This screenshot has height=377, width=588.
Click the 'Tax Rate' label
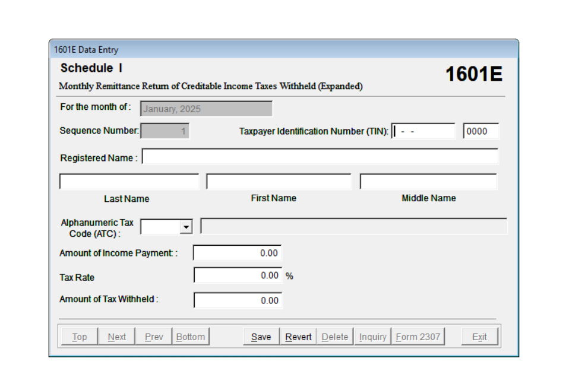tap(77, 278)
